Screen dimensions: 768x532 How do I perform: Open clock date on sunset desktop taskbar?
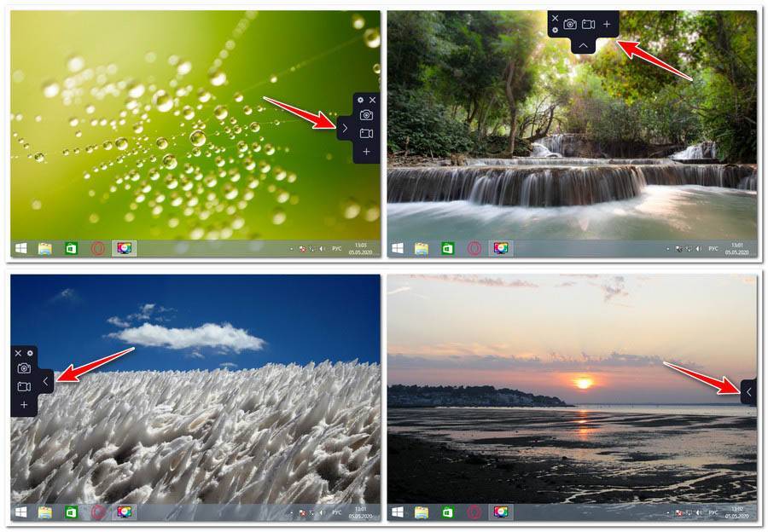pos(737,512)
